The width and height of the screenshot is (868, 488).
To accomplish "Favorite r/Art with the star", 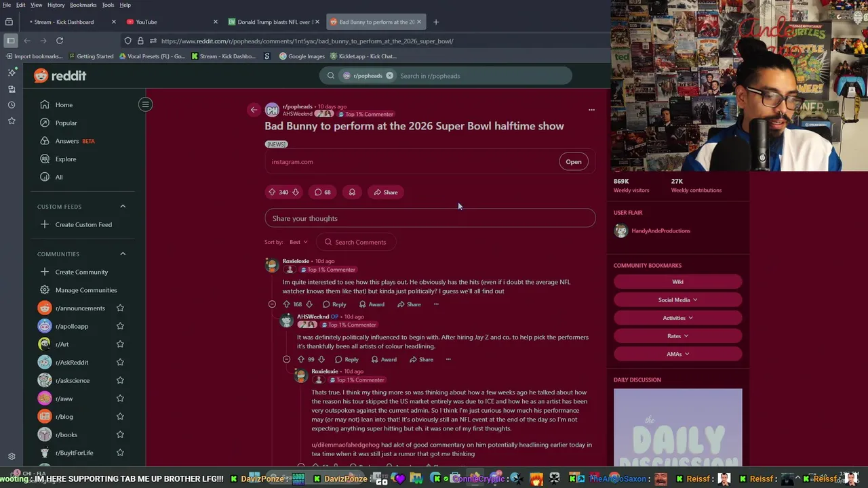I will [120, 344].
